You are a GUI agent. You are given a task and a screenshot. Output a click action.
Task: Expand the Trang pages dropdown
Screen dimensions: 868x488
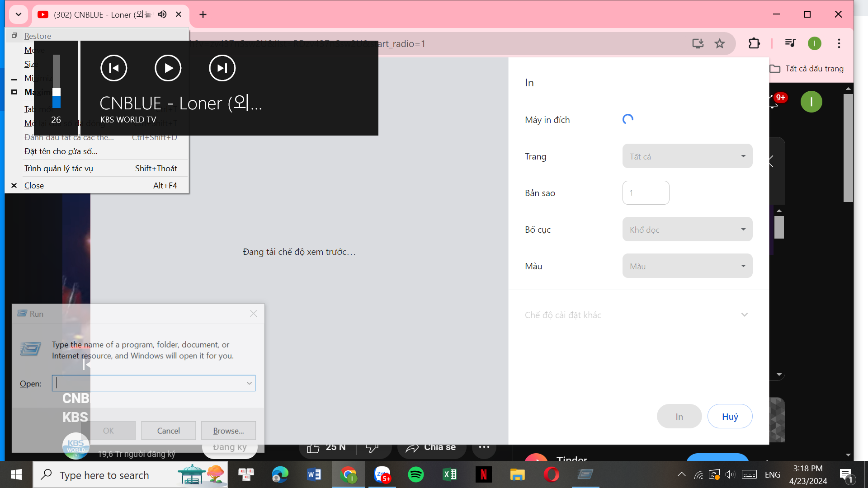[x=687, y=156]
